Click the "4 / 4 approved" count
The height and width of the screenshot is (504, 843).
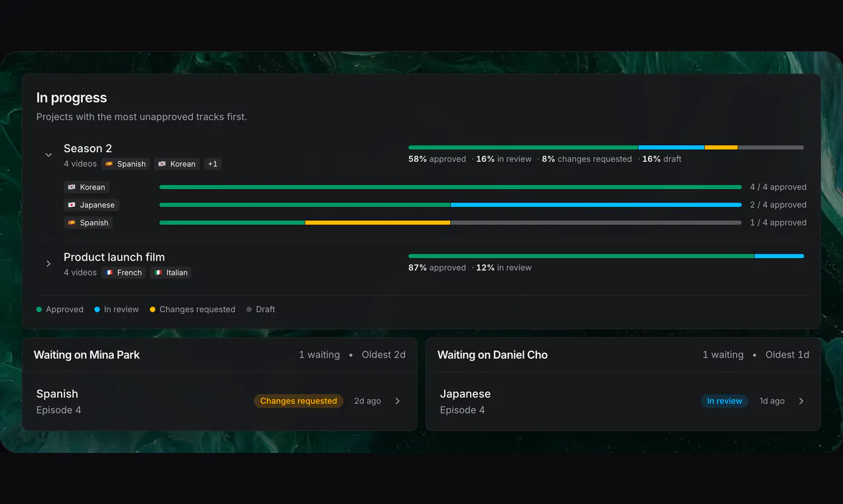coord(778,187)
